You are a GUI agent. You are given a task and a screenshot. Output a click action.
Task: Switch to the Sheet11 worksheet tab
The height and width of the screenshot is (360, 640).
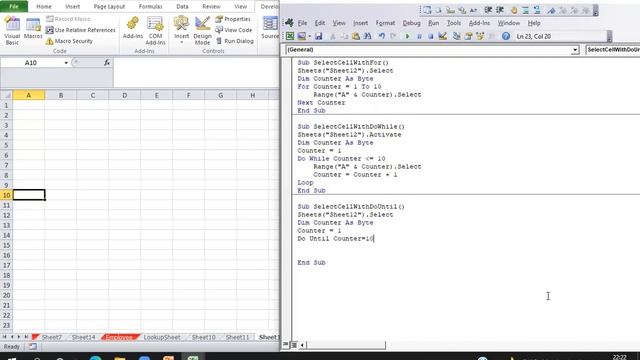237,337
